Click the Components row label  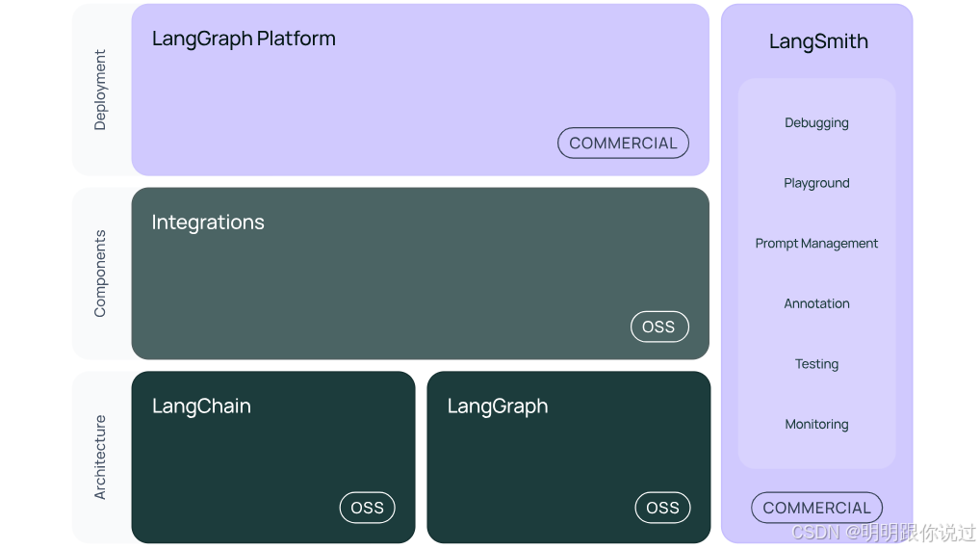[100, 274]
